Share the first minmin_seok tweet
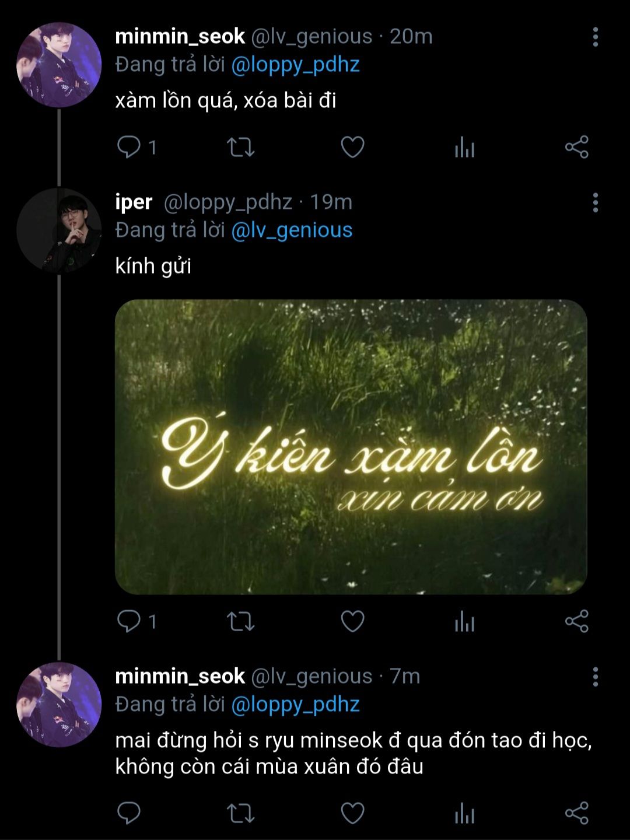Viewport: 630px width, 840px height. [576, 147]
